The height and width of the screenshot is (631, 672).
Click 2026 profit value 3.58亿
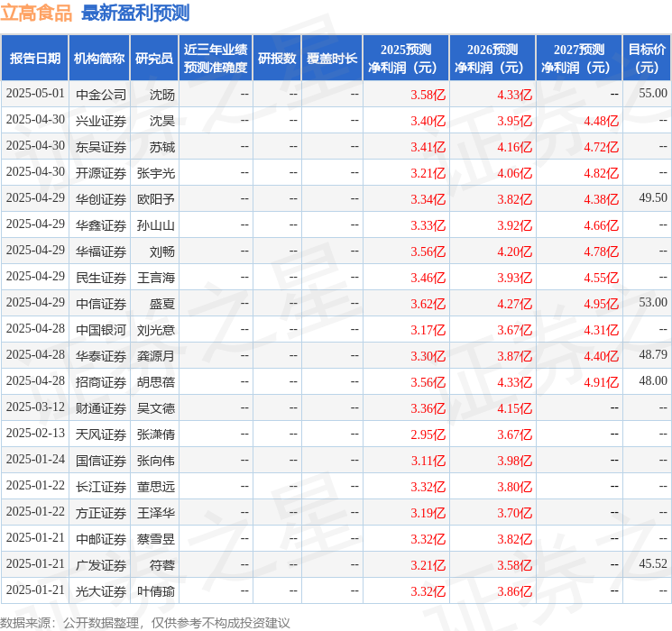point(515,565)
